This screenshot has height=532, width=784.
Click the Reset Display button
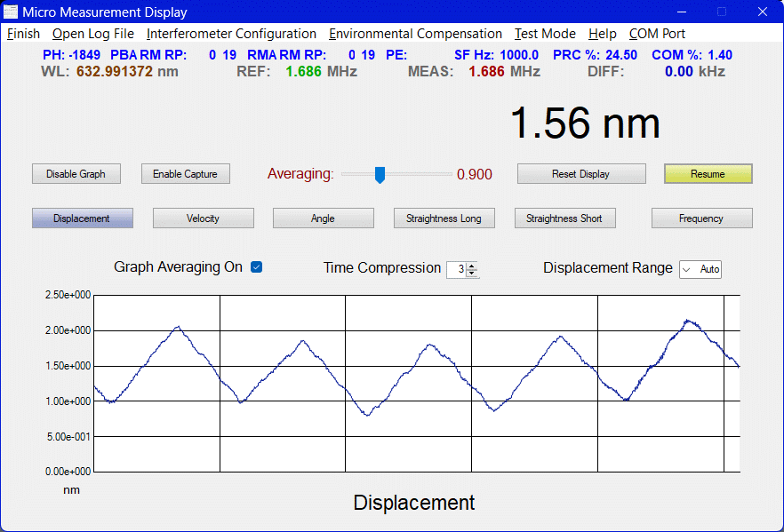click(580, 174)
